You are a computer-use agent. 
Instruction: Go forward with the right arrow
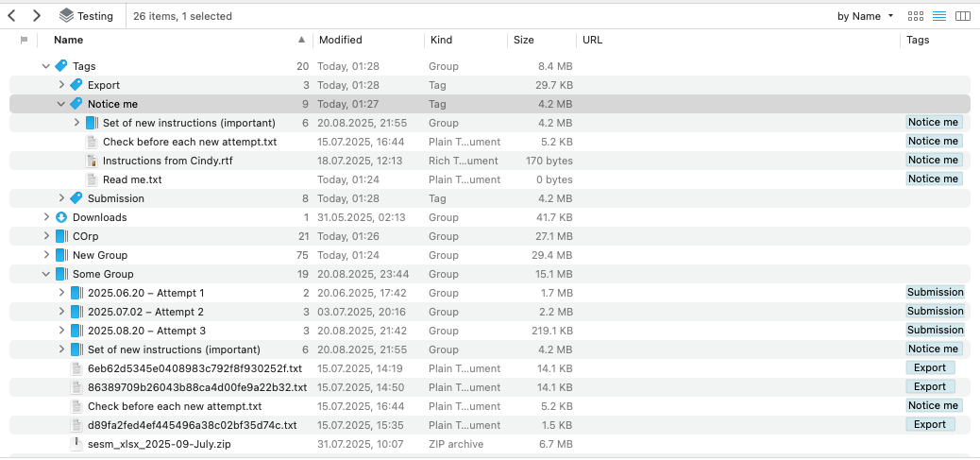(36, 16)
